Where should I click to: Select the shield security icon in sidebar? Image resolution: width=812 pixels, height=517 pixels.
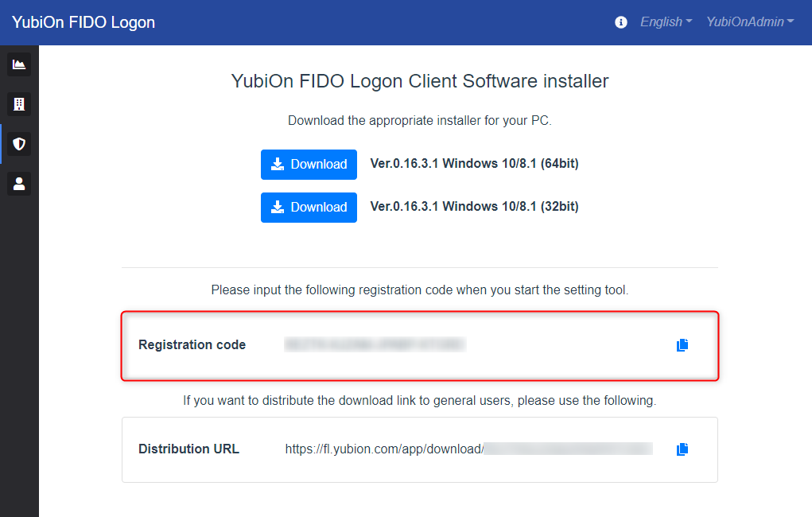[x=19, y=144]
